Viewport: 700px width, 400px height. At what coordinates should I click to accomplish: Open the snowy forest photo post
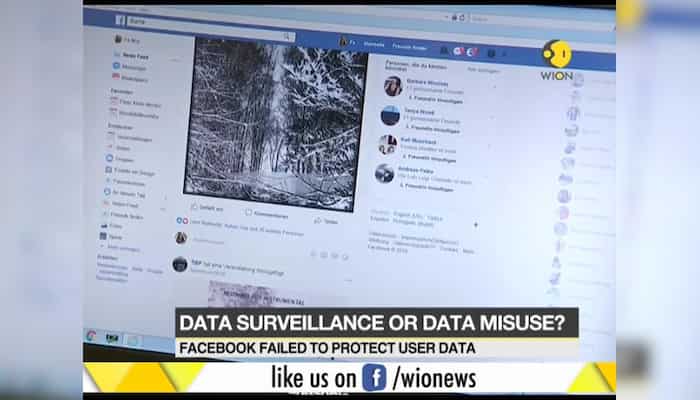pyautogui.click(x=275, y=124)
